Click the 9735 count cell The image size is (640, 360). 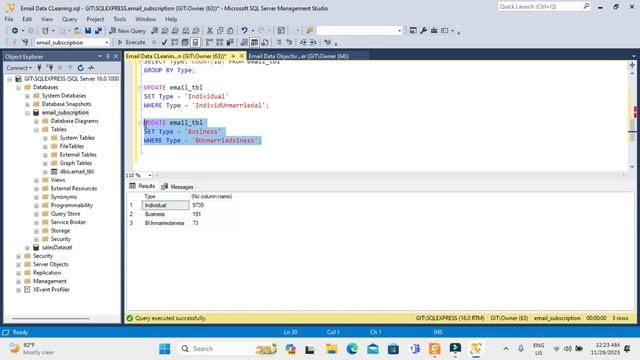coord(213,205)
